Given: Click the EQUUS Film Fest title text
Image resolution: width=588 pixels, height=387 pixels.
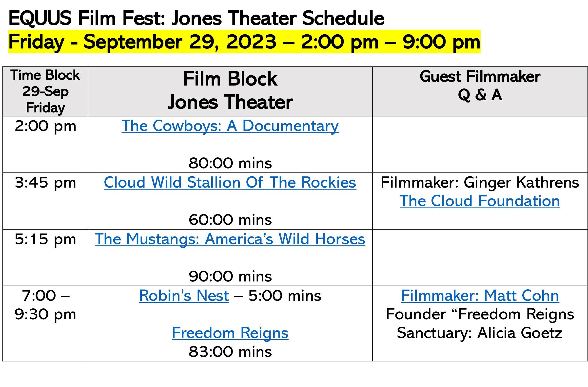Looking at the screenshot, I should click(x=196, y=18).
